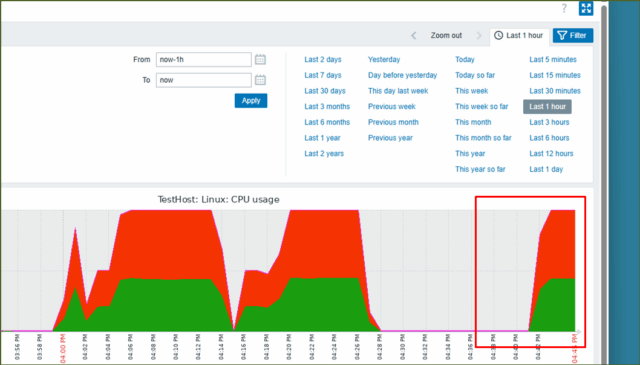Select This day last week

(398, 91)
